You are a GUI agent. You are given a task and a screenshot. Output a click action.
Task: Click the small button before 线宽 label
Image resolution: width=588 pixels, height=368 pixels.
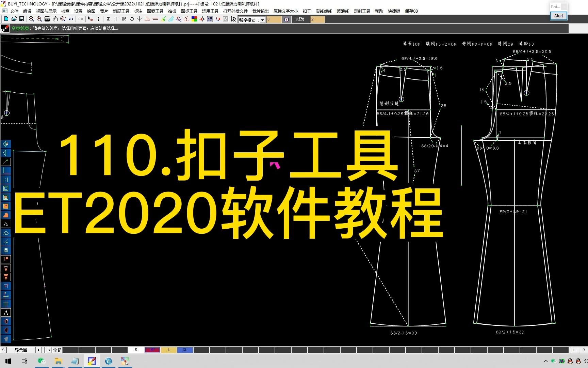[287, 19]
